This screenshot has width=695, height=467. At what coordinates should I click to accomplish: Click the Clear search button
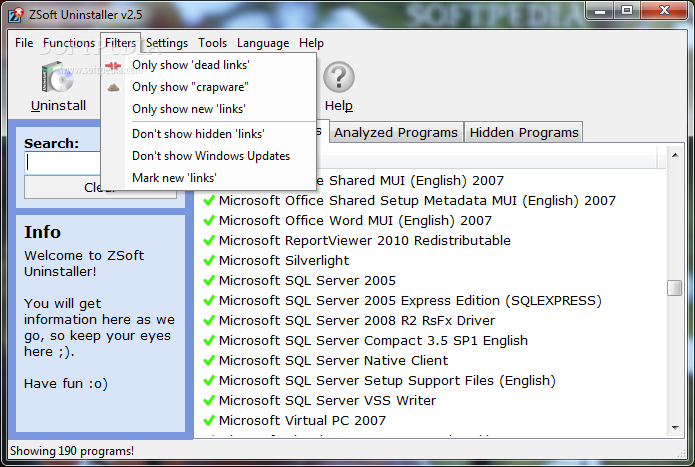pyautogui.click(x=100, y=187)
